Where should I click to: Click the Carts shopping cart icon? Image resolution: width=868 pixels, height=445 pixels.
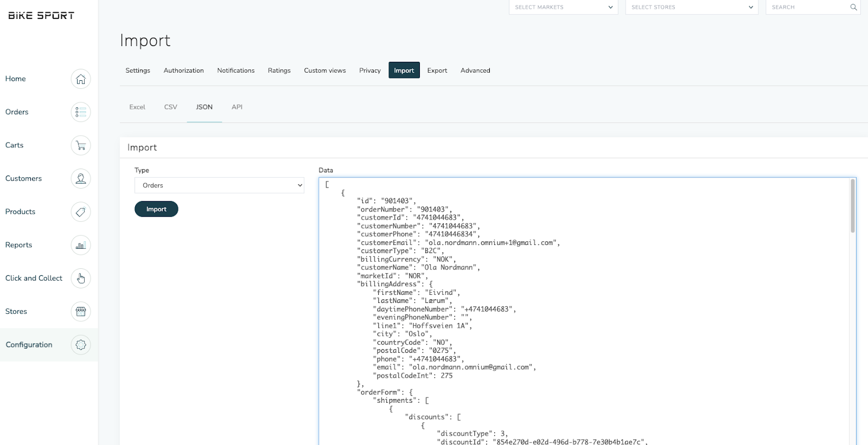pyautogui.click(x=81, y=145)
